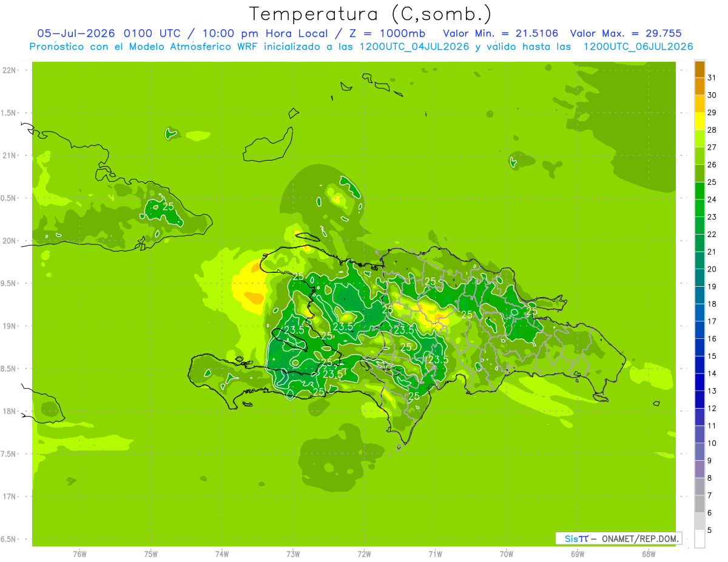Click the 20N latitude label
The image size is (728, 562).
10,241
